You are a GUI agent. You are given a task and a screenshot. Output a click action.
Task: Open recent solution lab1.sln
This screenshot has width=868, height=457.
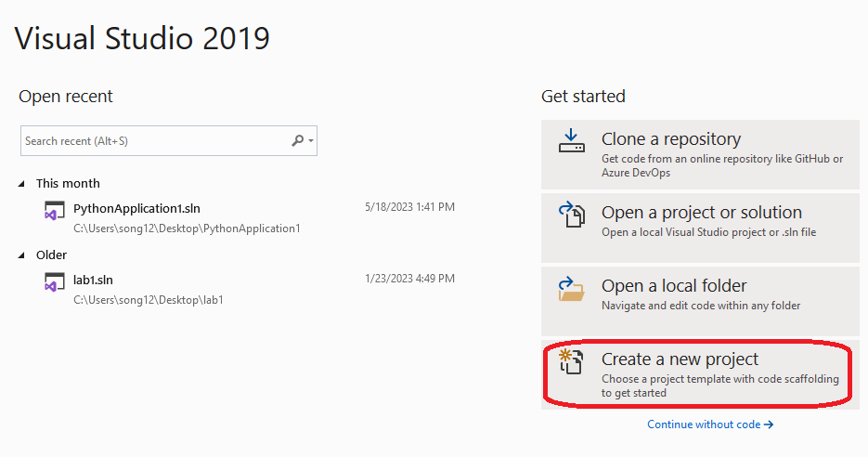(93, 280)
